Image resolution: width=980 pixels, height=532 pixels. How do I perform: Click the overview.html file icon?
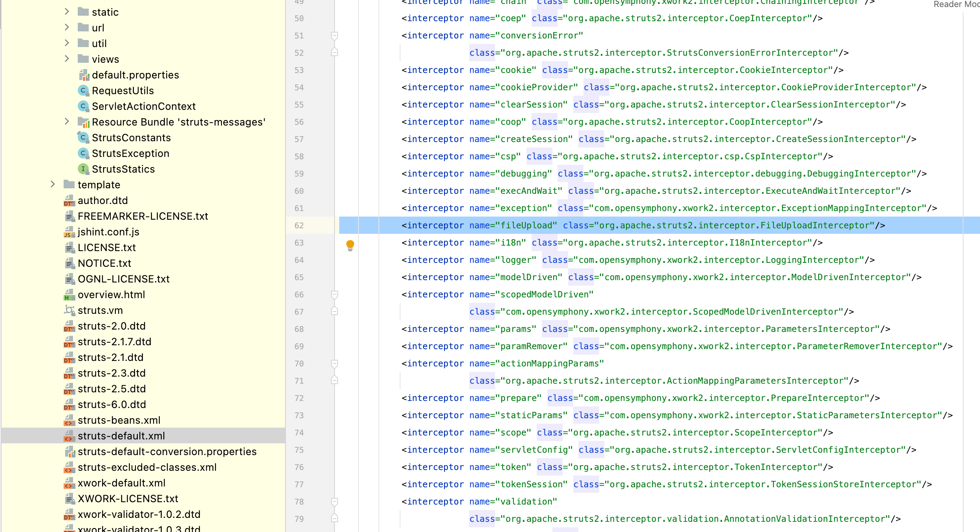pos(69,295)
